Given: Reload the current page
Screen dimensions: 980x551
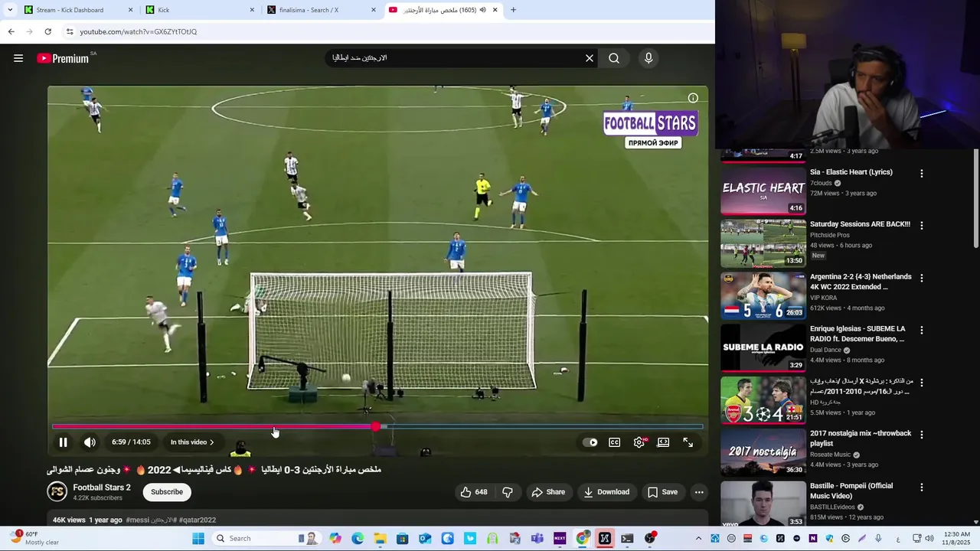Looking at the screenshot, I should [x=47, y=31].
